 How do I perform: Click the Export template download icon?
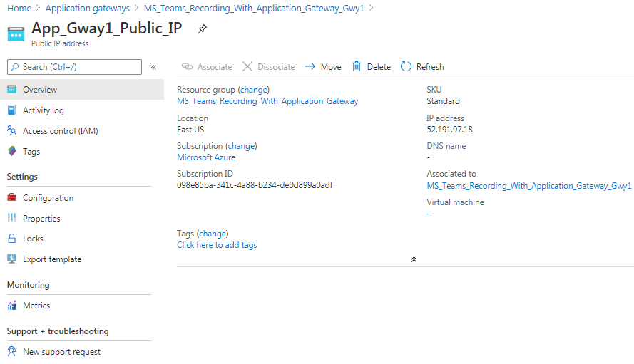[11, 259]
